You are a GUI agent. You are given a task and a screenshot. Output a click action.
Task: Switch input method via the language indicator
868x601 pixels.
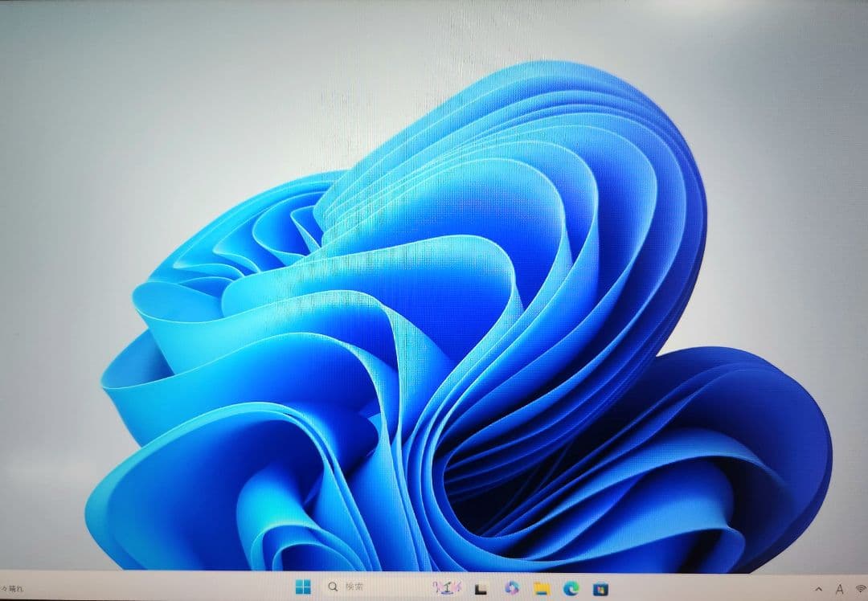tap(841, 589)
